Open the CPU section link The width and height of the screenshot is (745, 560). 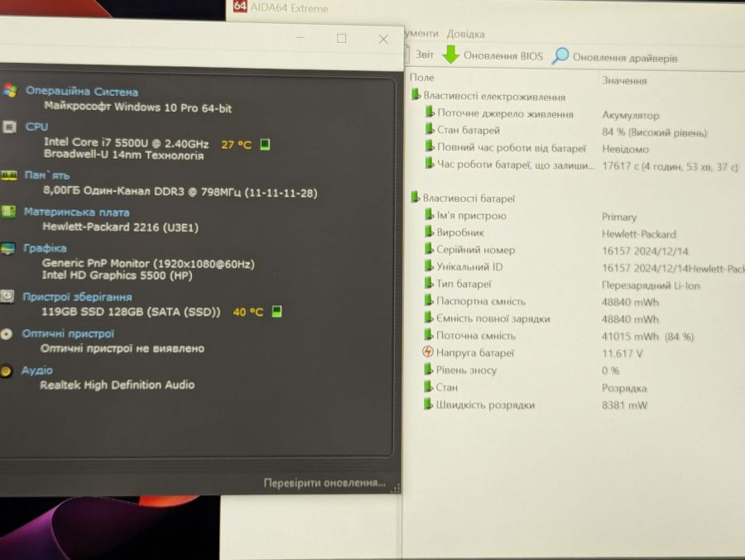point(36,127)
